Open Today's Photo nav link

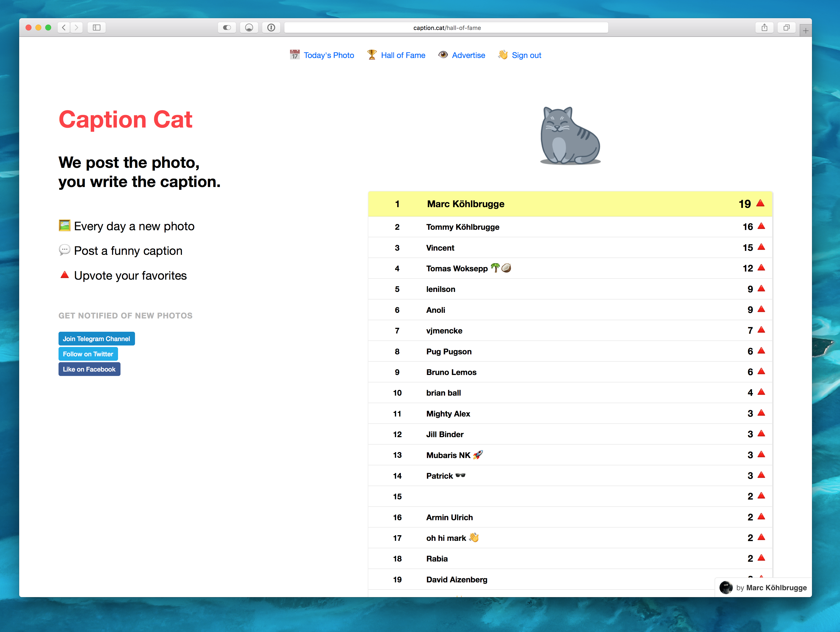(329, 56)
